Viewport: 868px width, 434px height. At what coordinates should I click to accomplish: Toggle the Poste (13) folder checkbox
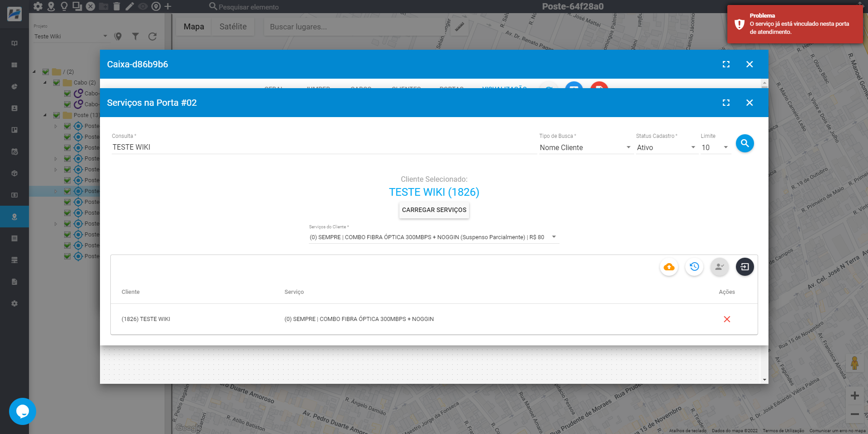[57, 115]
